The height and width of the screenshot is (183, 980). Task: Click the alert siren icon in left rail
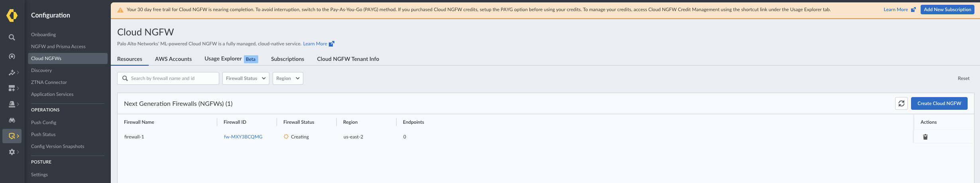pos(12,104)
